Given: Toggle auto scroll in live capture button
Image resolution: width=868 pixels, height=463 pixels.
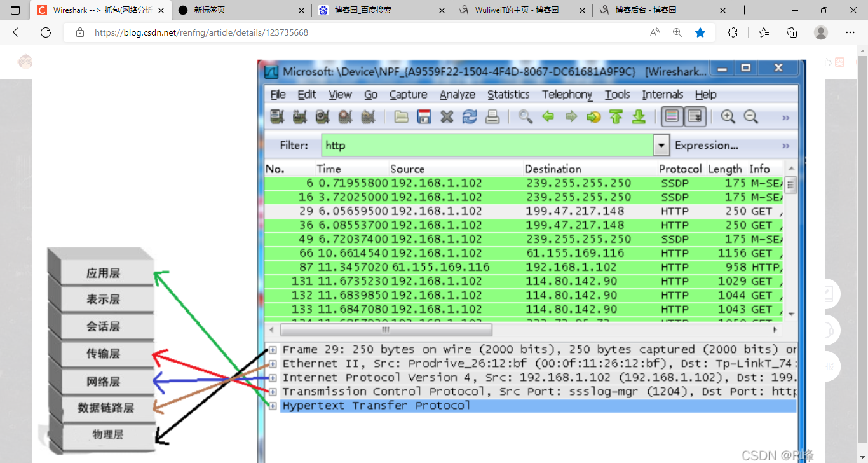Looking at the screenshot, I should (x=695, y=117).
